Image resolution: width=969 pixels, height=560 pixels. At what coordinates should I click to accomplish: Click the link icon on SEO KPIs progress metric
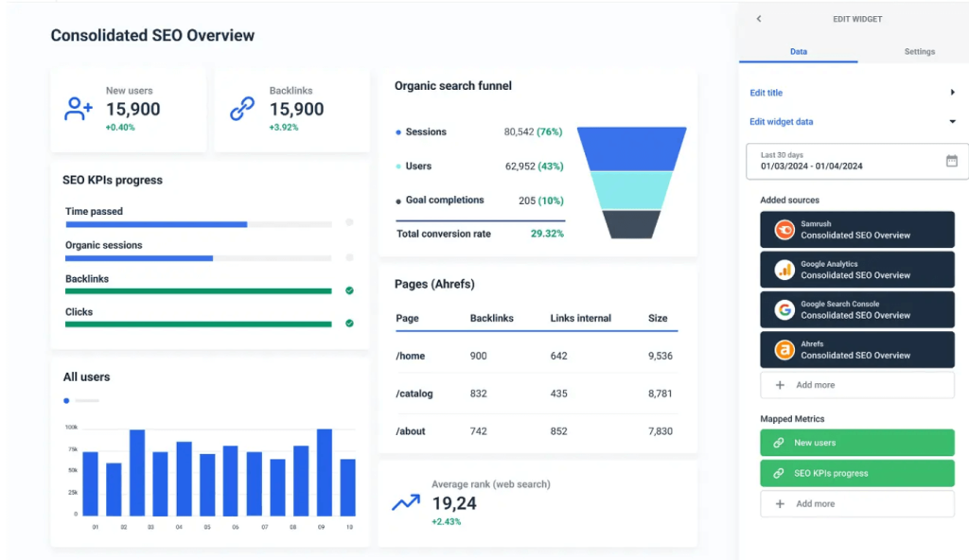779,474
